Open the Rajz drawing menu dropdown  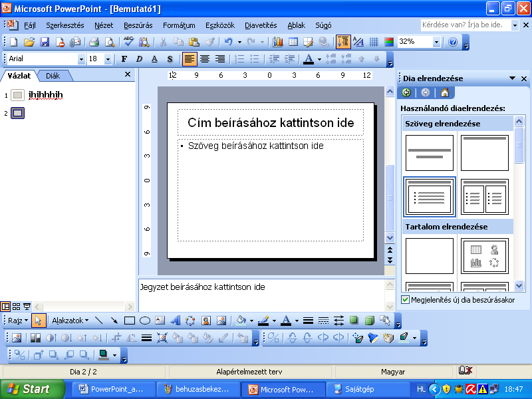coord(18,321)
